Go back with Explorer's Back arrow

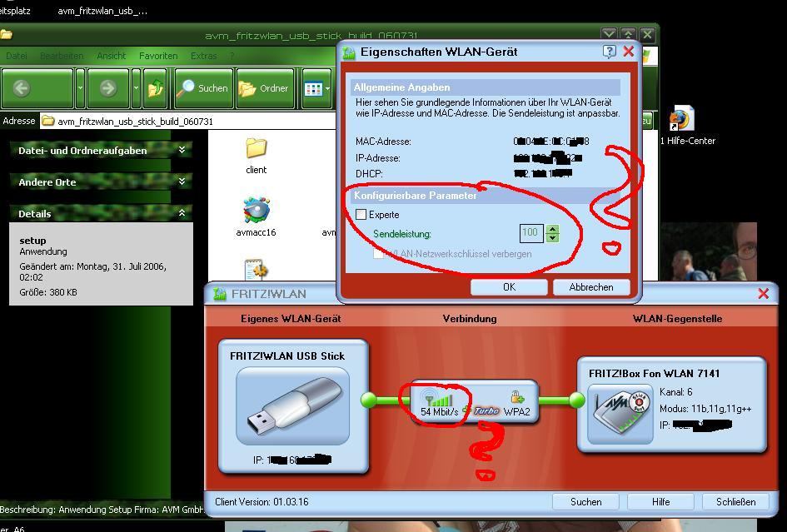(37, 88)
